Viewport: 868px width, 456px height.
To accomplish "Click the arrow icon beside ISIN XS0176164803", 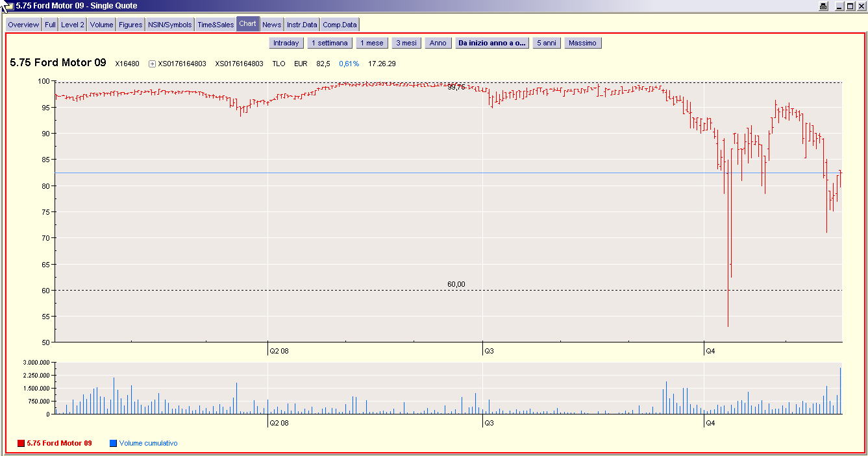I will (x=152, y=64).
